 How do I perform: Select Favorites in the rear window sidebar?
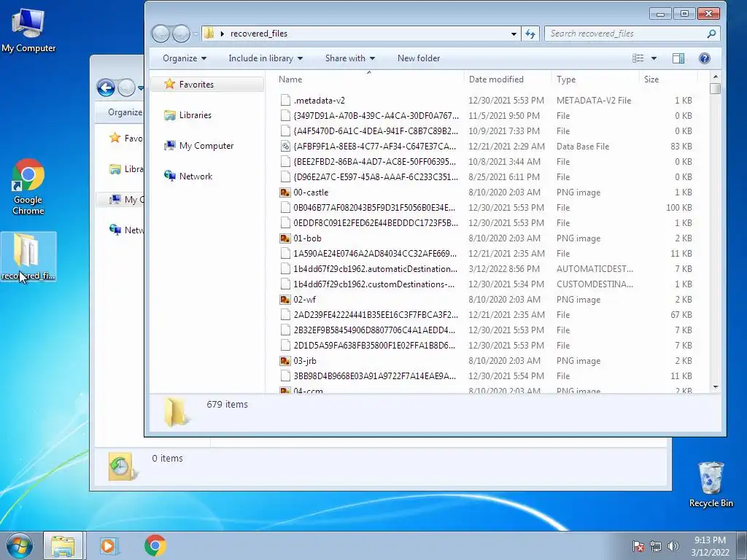pos(127,138)
